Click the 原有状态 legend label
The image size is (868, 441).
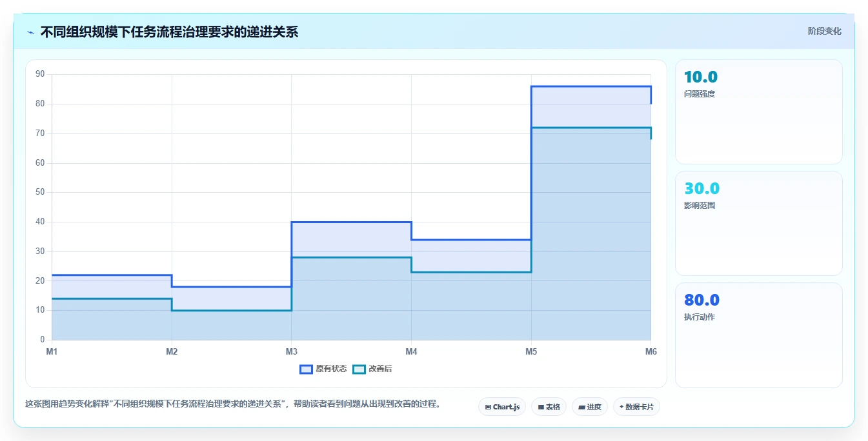coord(331,369)
